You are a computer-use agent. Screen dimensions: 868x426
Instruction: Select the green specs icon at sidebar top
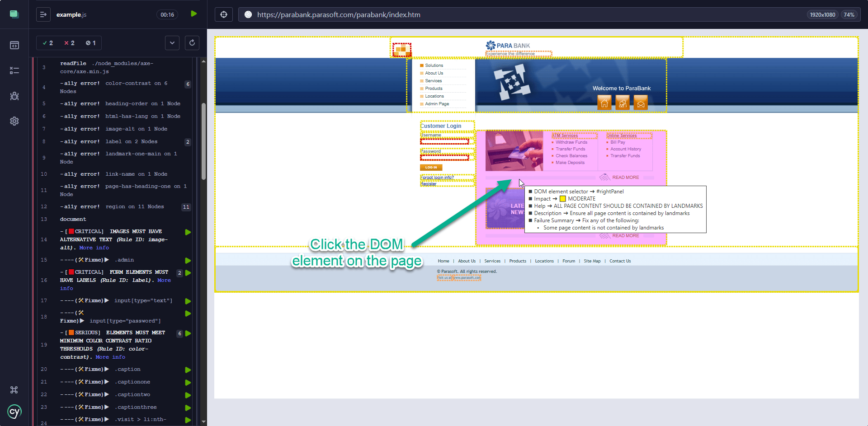pos(14,14)
